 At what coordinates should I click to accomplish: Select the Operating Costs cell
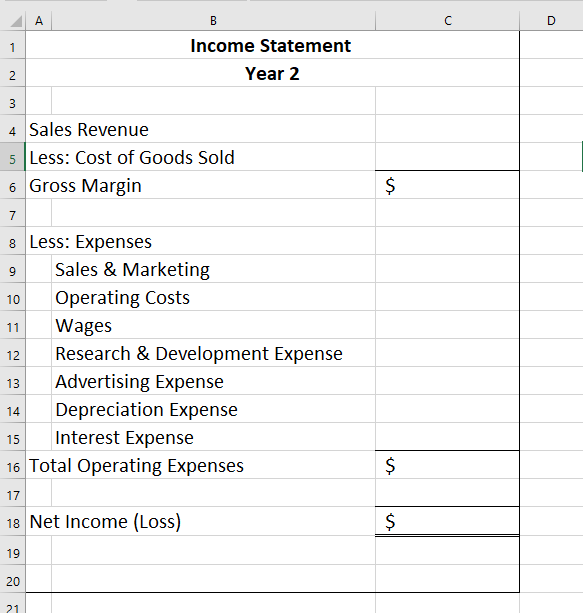[x=213, y=297]
